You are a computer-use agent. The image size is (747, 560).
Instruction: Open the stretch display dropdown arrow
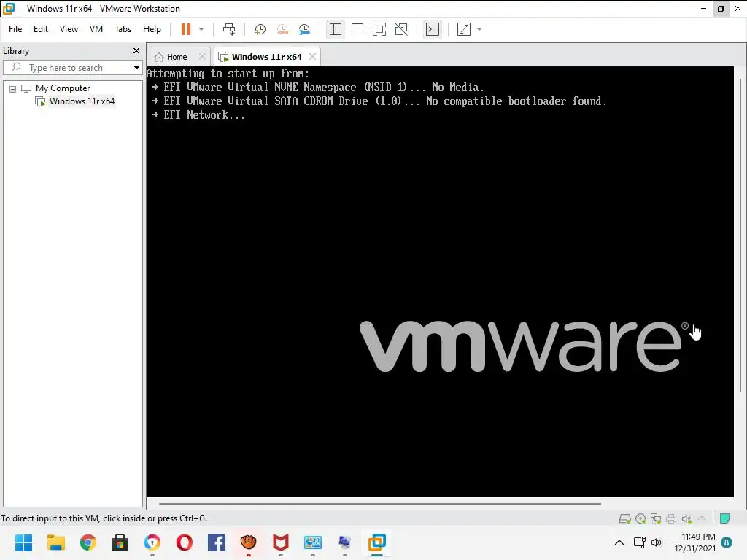pyautogui.click(x=479, y=29)
